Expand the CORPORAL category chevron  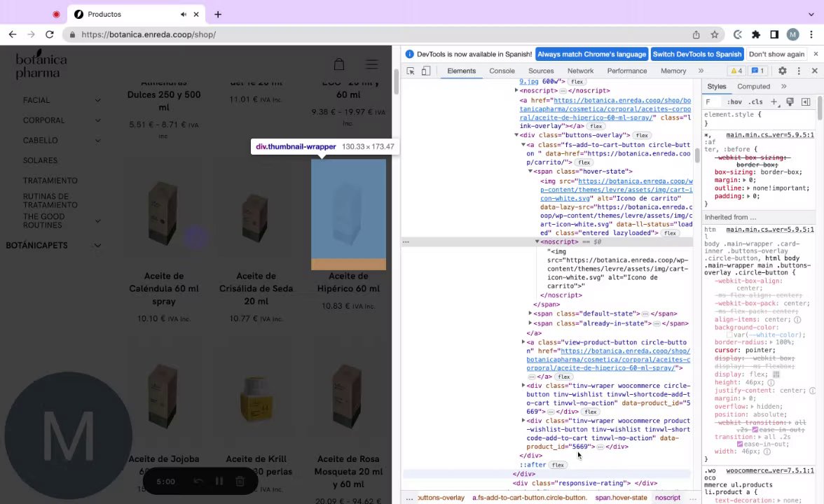click(x=98, y=120)
